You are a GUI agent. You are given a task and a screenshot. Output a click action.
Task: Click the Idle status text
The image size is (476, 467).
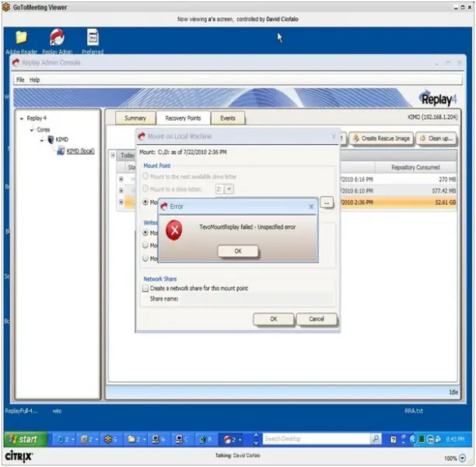(x=453, y=392)
